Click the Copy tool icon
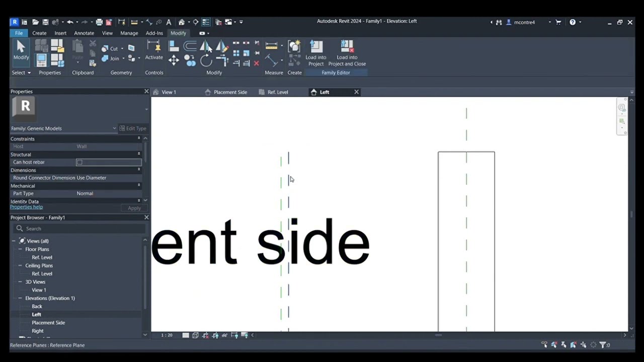Image resolution: width=644 pixels, height=362 pixels. point(190,61)
